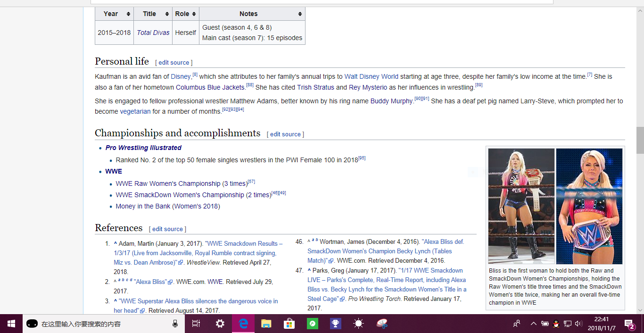This screenshot has height=333, width=644.
Task: Open Microsoft Store from the taskbar
Action: pos(289,324)
